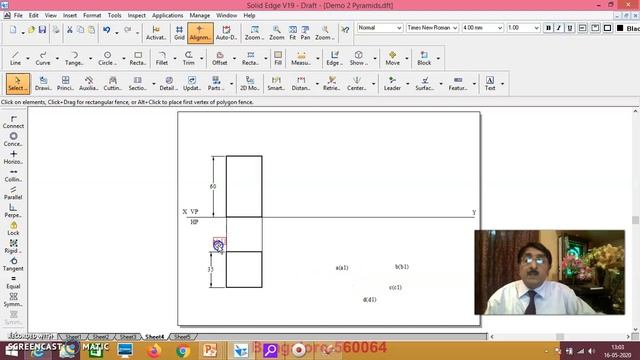The width and height of the screenshot is (640, 360).
Task: Click the Update Views tool
Action: [x=191, y=83]
